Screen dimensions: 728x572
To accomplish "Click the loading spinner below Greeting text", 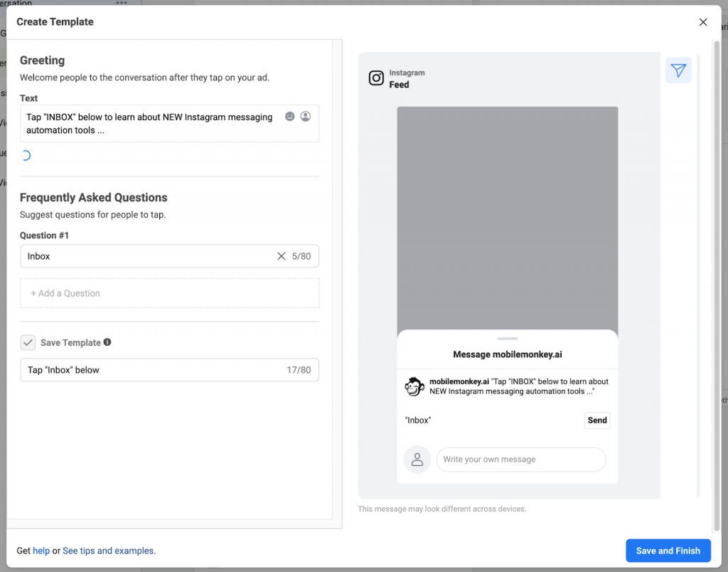I will pos(26,155).
